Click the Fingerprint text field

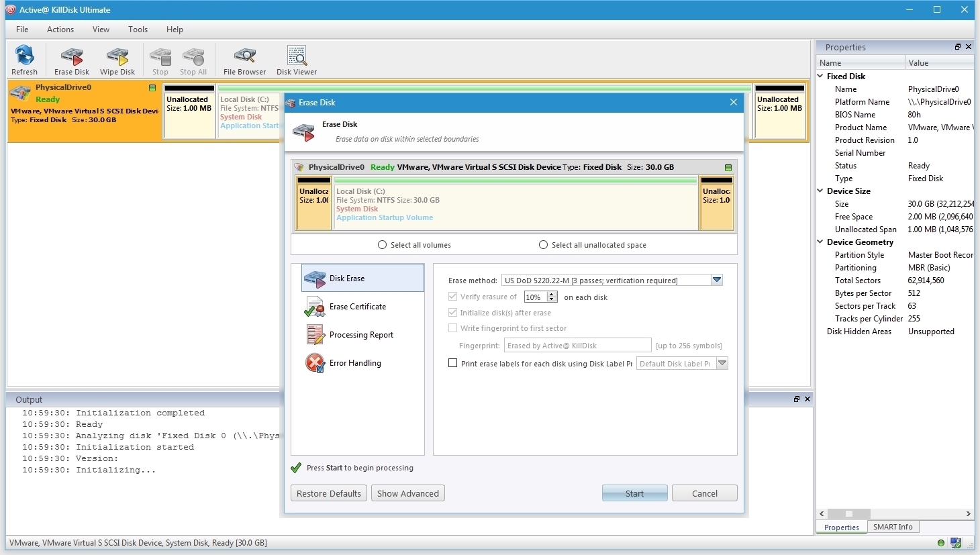click(577, 346)
